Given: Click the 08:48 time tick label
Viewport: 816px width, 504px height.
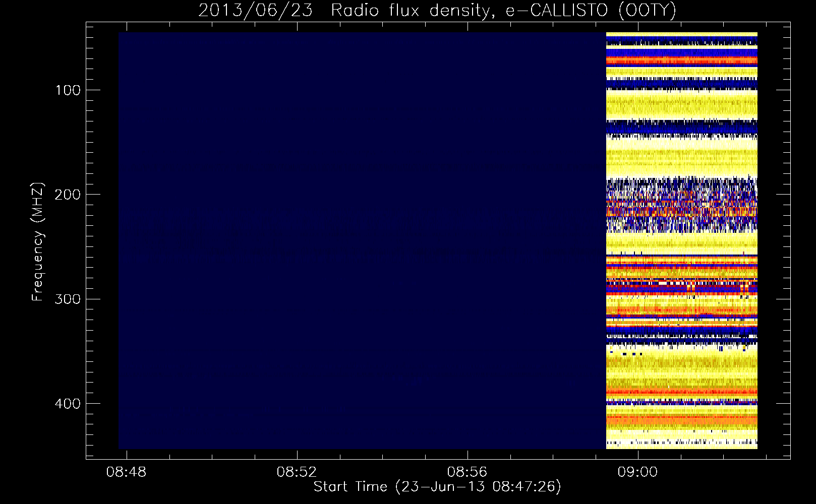Looking at the screenshot, I should point(126,472).
